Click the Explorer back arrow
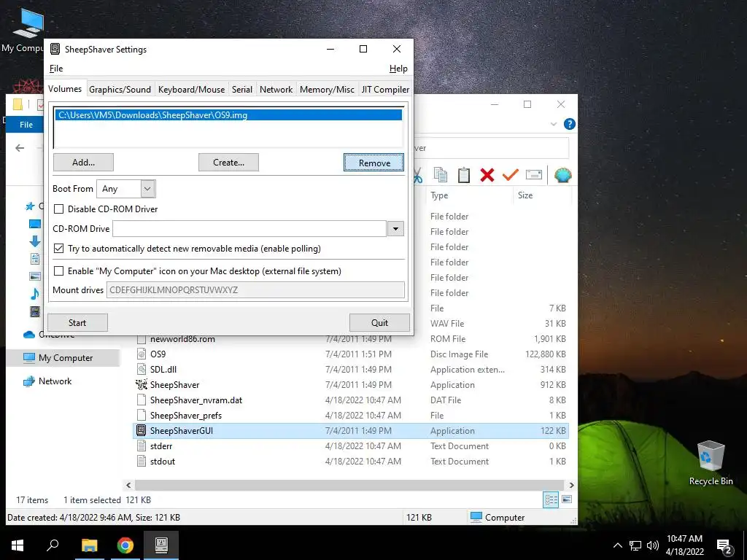The height and width of the screenshot is (560, 747). point(20,148)
